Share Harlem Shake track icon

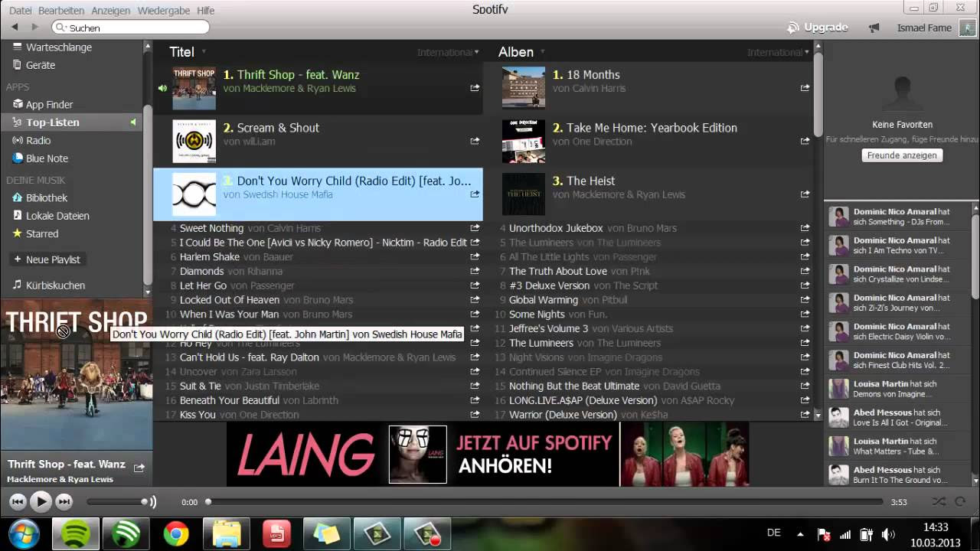tap(475, 256)
